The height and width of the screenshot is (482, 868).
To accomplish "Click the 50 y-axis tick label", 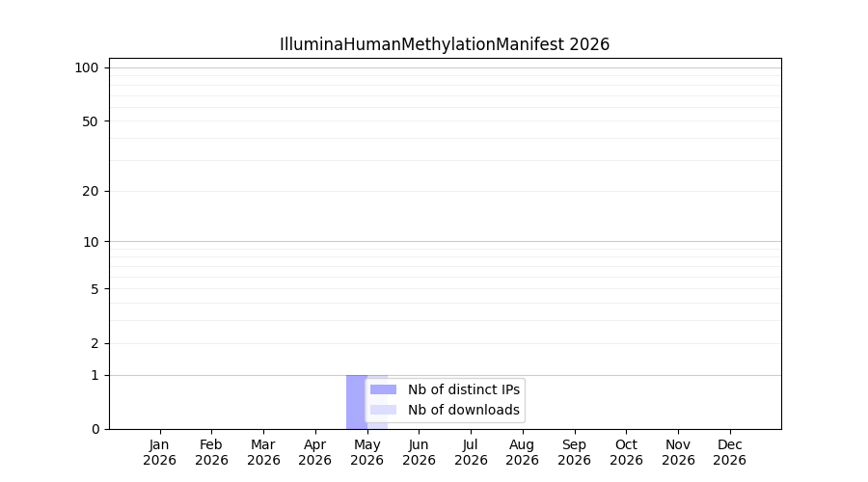I will click(x=91, y=121).
